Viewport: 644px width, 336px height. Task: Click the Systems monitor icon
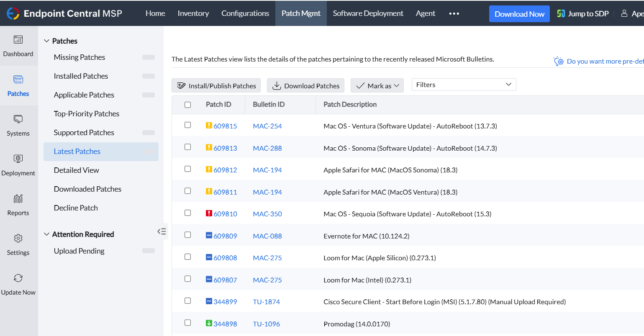pyautogui.click(x=18, y=119)
